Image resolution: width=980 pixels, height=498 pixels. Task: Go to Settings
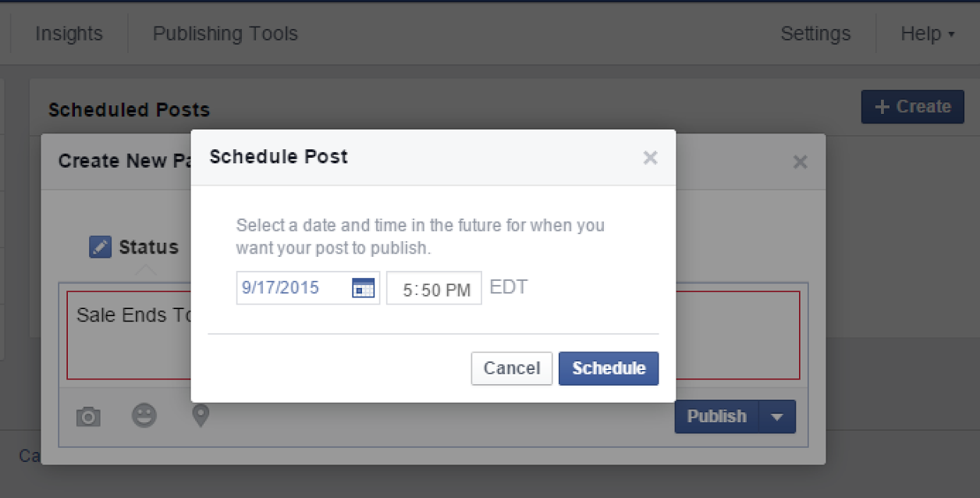pos(815,34)
